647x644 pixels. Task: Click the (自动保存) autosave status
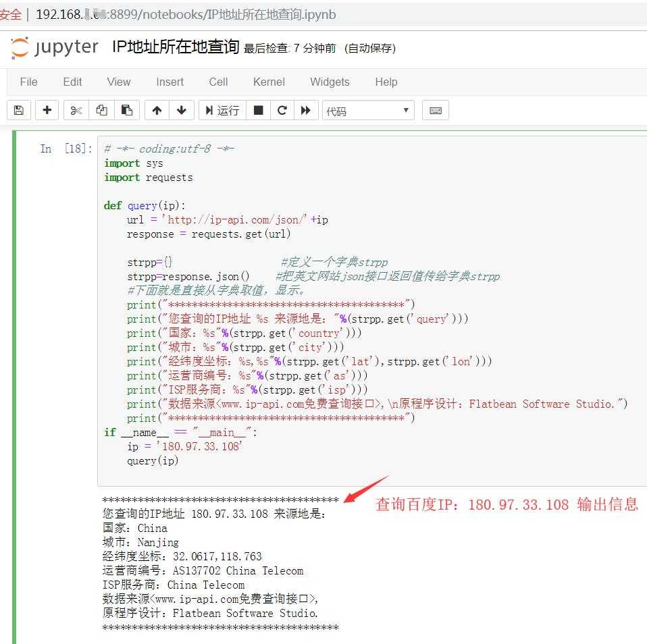click(x=370, y=49)
